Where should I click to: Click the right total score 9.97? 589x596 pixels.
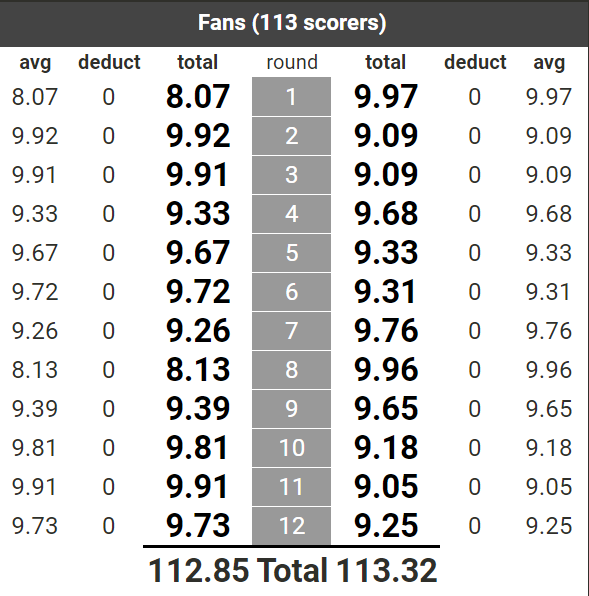pos(386,97)
